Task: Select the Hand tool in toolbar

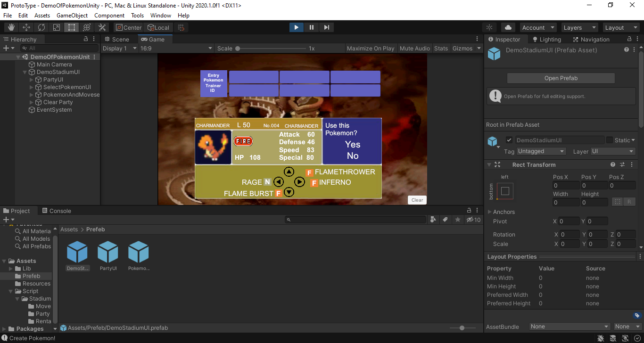Action: pos(11,27)
